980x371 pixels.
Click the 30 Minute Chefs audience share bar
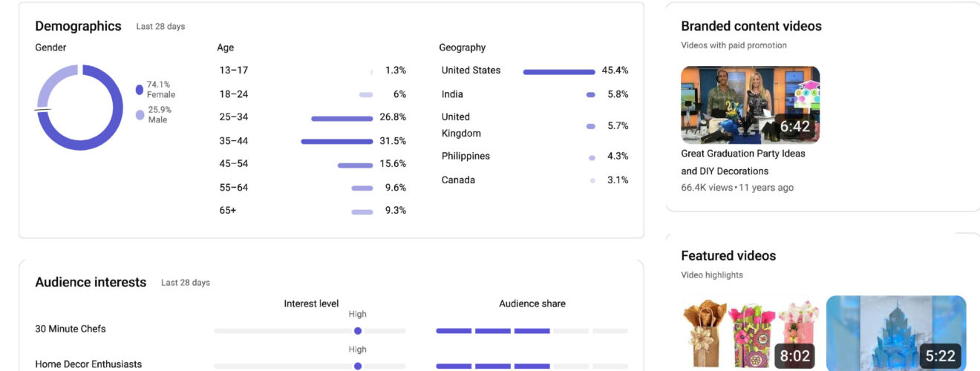coord(532,331)
